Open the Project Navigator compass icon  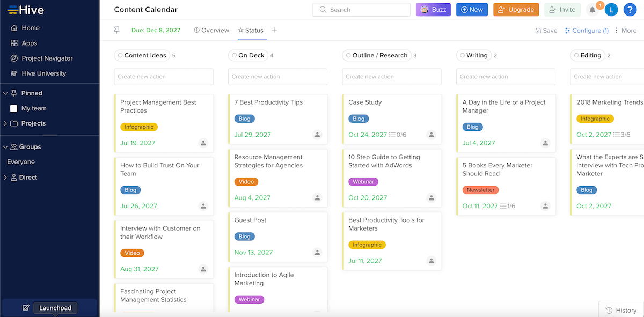pyautogui.click(x=14, y=58)
